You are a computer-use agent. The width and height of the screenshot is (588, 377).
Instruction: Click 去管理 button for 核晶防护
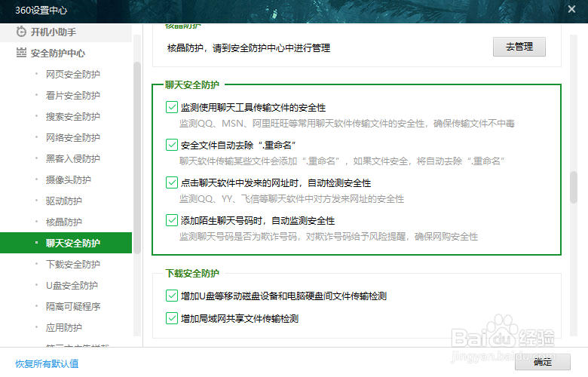(519, 47)
